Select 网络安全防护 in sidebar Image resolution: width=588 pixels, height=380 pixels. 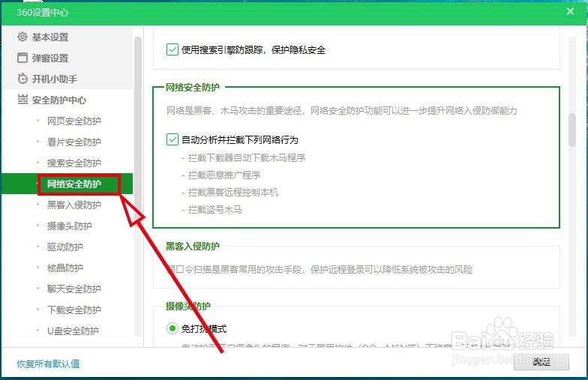[x=73, y=184]
